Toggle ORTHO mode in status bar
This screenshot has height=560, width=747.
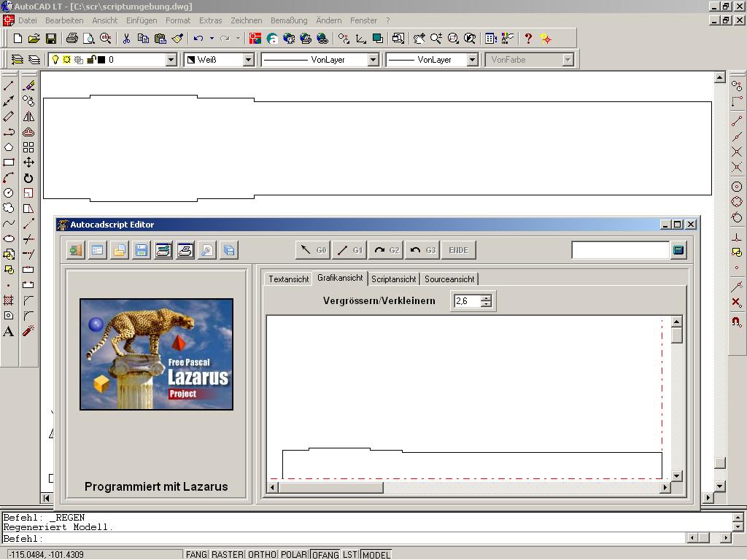262,555
